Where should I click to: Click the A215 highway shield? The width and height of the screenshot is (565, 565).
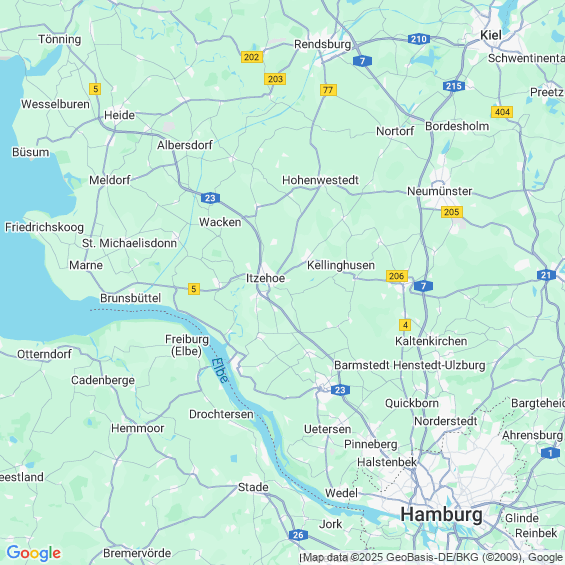tap(454, 86)
